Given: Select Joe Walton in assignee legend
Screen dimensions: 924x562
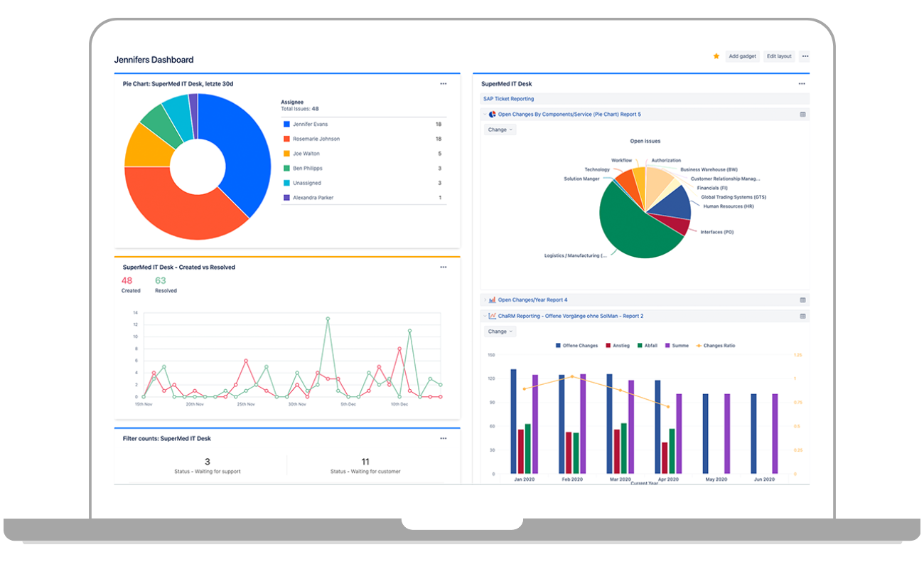Looking at the screenshot, I should tap(306, 154).
